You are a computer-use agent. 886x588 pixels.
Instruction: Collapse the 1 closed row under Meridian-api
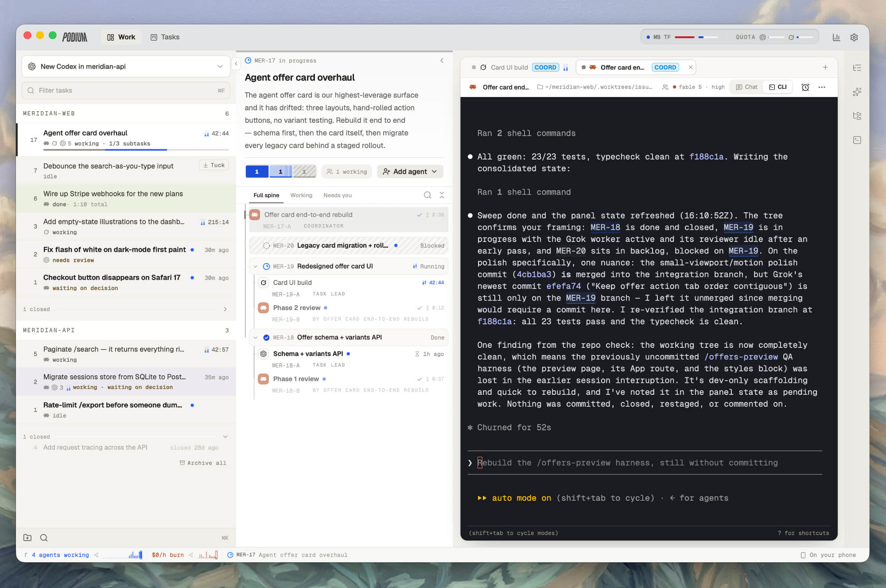tap(126, 437)
